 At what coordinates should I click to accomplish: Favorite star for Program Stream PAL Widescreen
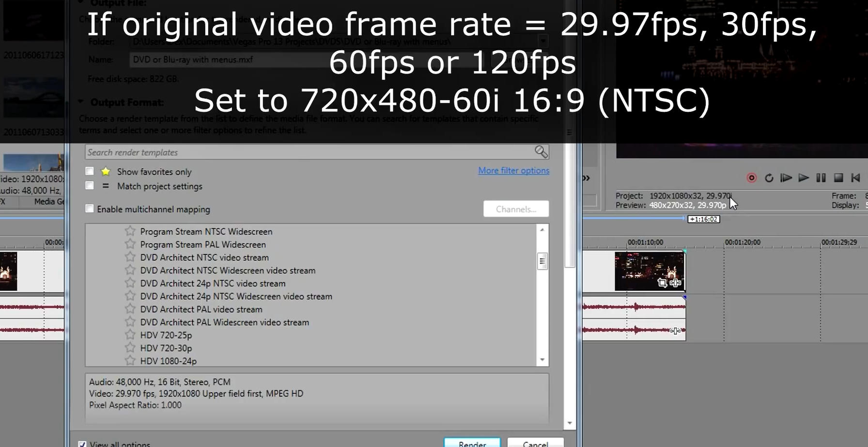[130, 244]
